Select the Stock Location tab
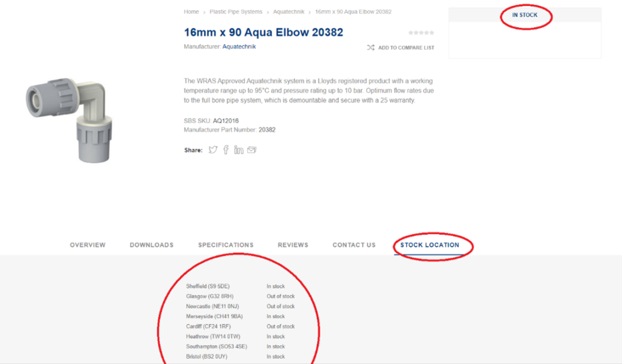 coord(429,245)
